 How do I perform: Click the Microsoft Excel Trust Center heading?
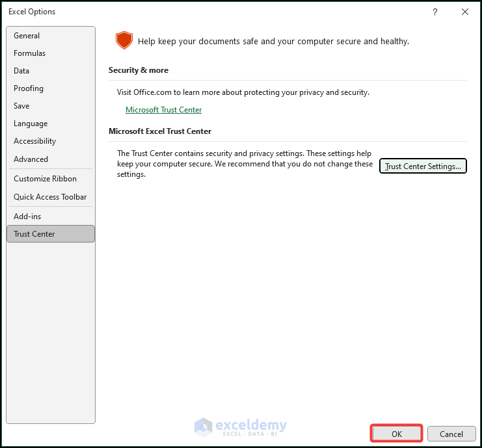(x=160, y=131)
